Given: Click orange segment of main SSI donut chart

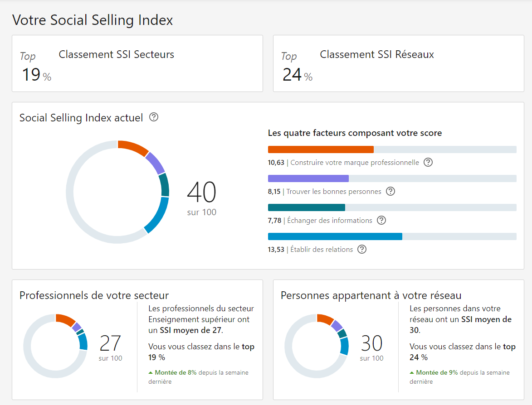Looking at the screenshot, I should 133,148.
